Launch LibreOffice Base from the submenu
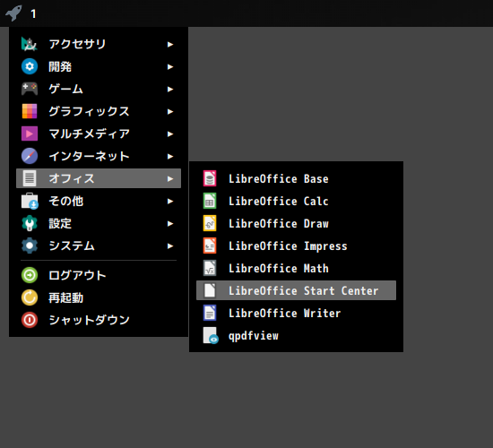Viewport: 493px width, 448px height. pos(296,178)
